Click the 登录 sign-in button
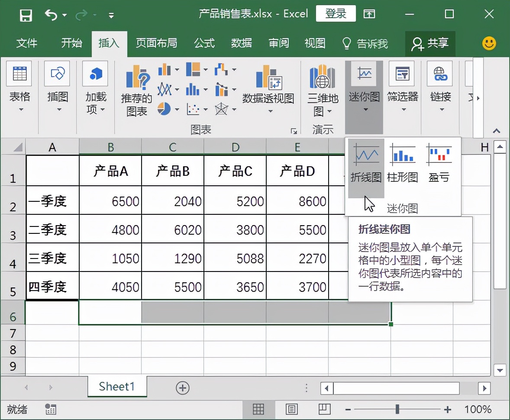The image size is (510, 420). (x=336, y=13)
